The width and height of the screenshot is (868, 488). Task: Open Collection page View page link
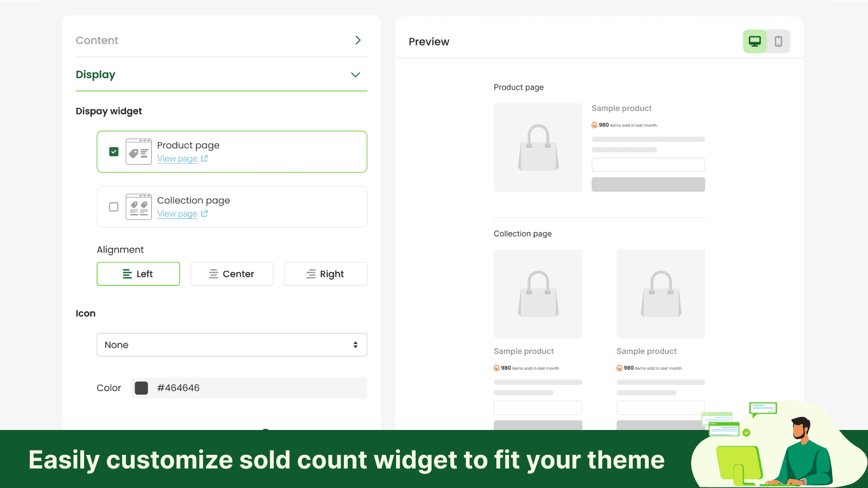click(177, 214)
